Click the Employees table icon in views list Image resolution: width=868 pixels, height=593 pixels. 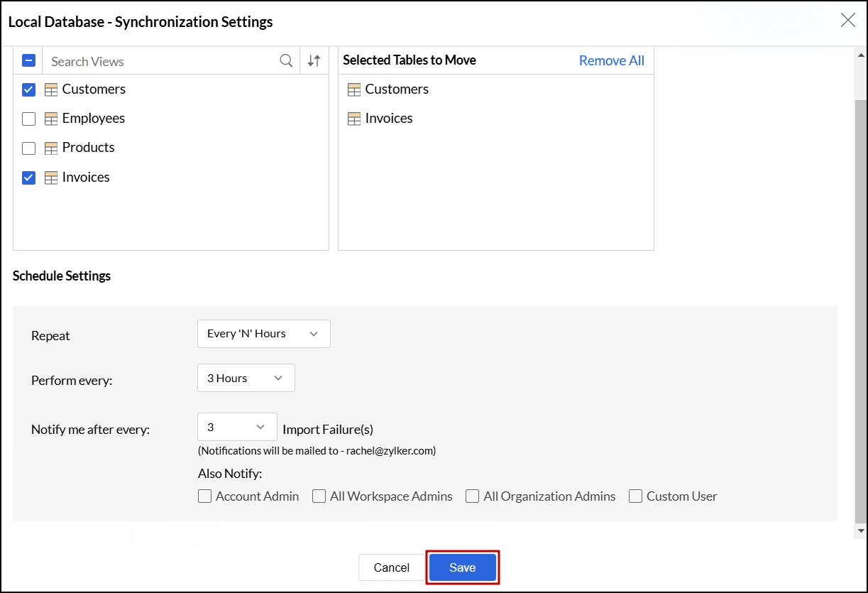tap(50, 119)
